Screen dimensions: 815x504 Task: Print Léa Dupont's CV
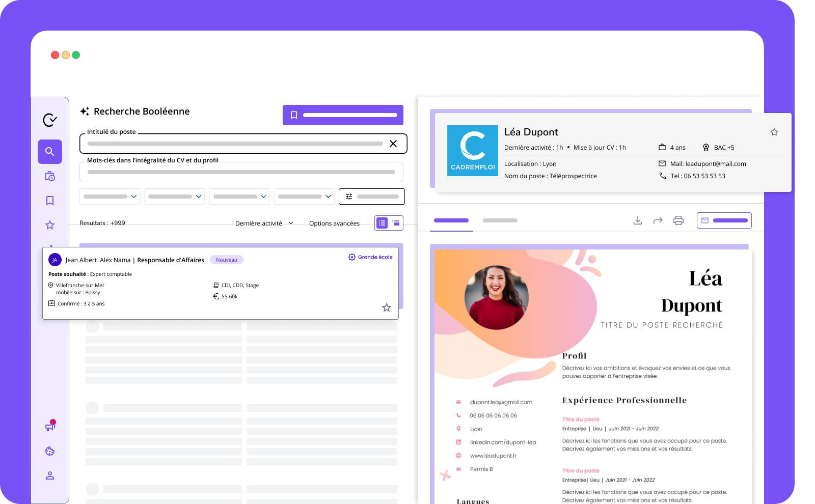[x=678, y=220]
